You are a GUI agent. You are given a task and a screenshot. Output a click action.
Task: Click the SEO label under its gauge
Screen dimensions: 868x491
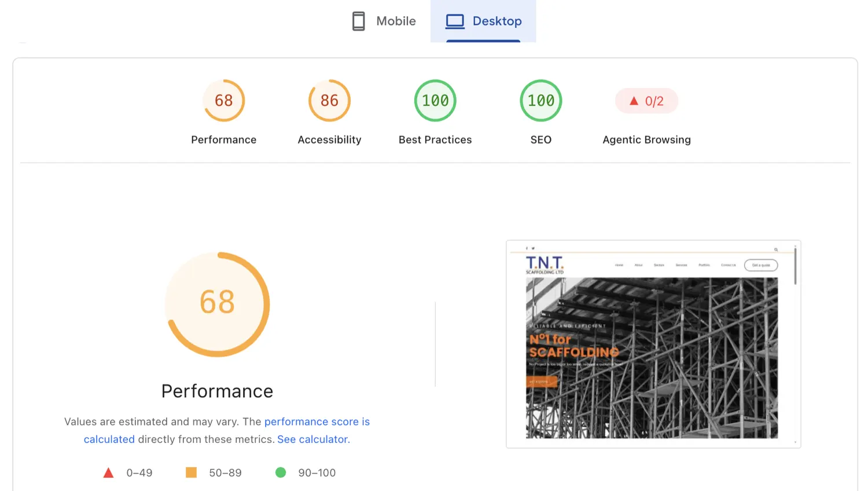541,140
